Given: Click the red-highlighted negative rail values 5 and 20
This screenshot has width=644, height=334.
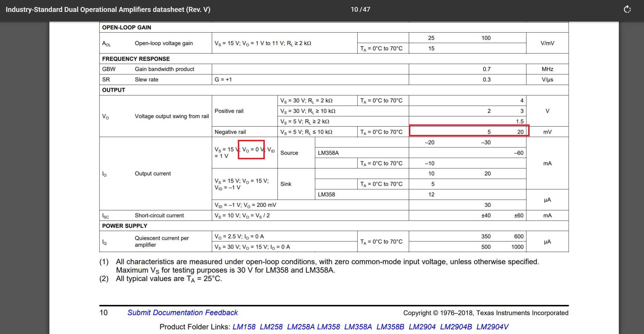Looking at the screenshot, I should pos(469,131).
